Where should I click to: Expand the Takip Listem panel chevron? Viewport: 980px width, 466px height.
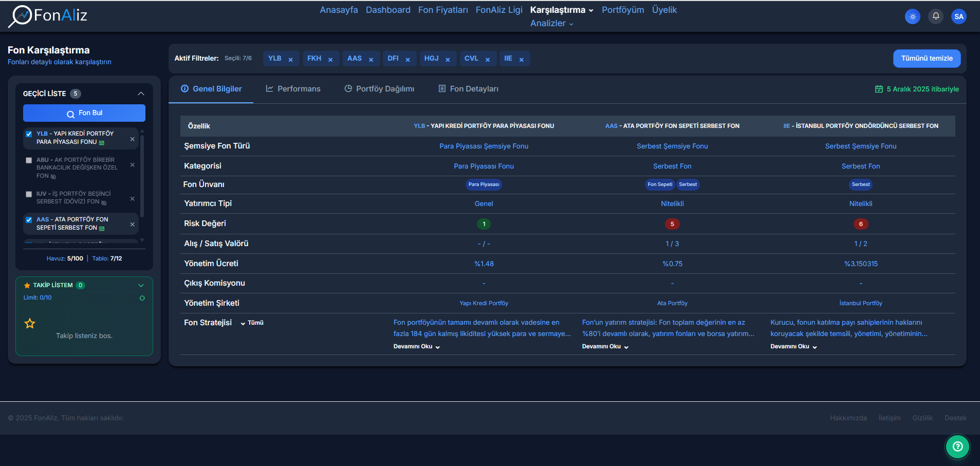click(141, 286)
